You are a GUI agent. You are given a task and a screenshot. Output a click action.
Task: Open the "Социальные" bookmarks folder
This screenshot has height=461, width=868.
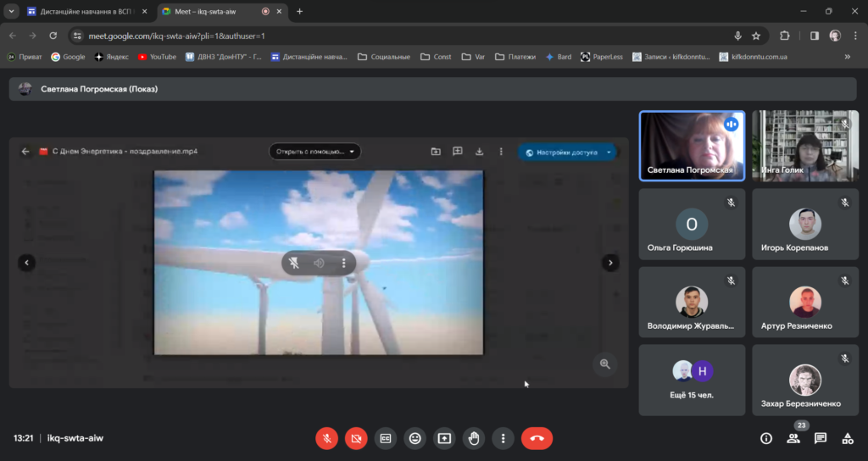pyautogui.click(x=384, y=57)
